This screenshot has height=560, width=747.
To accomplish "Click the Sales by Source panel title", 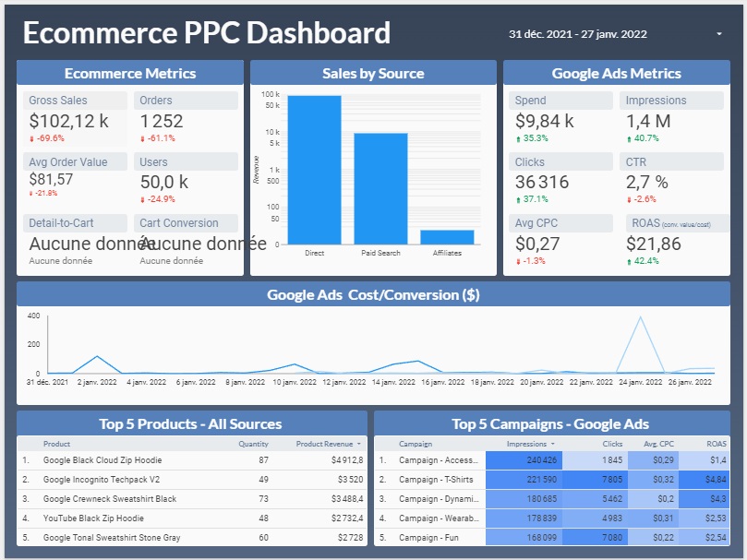I will coord(373,73).
